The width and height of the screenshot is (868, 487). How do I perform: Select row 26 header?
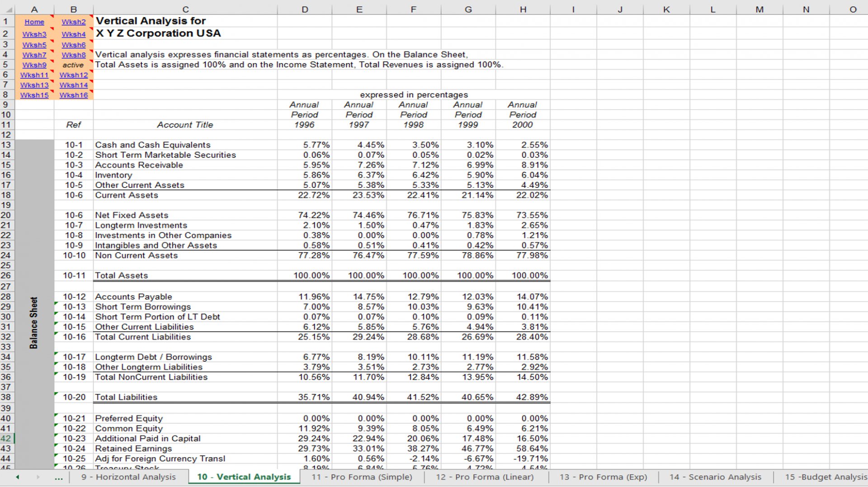tap(6, 276)
